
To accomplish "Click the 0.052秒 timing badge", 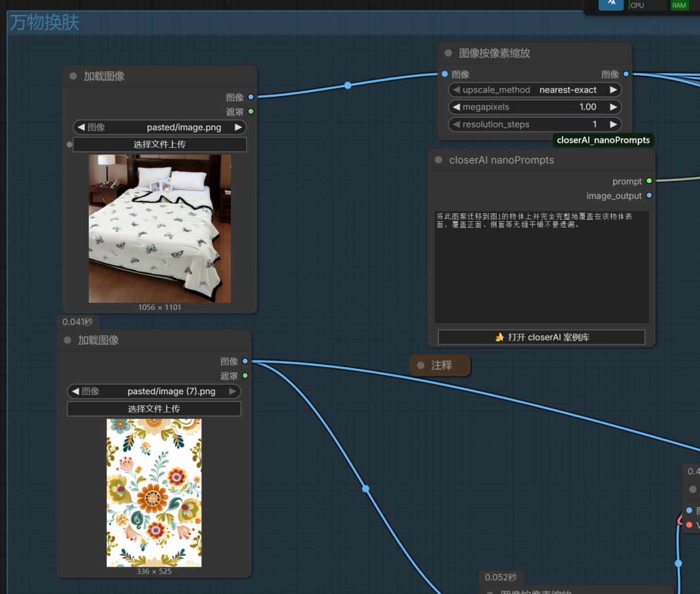I will tap(500, 577).
